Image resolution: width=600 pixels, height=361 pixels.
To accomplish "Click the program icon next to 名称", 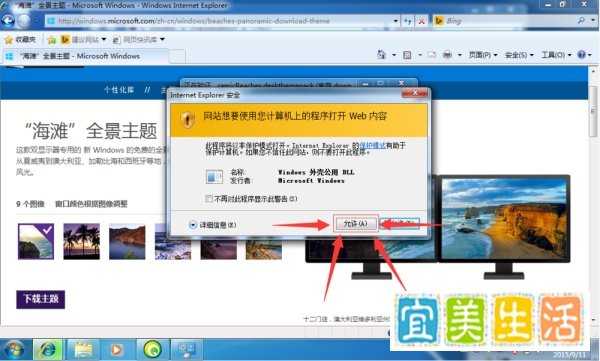I will point(214,176).
